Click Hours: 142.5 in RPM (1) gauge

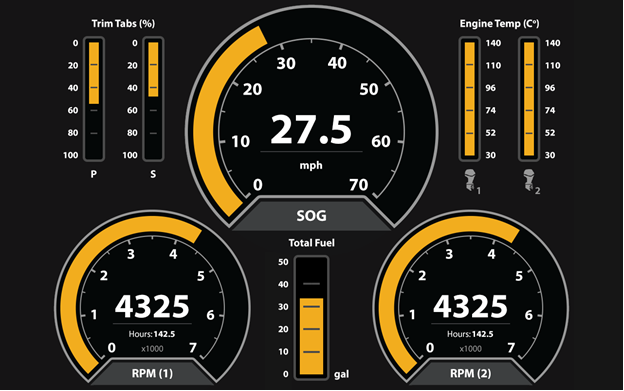click(152, 334)
